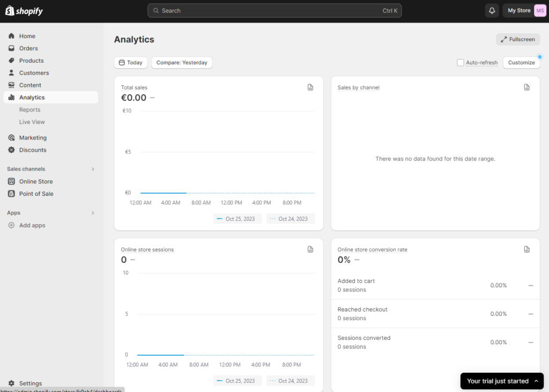The height and width of the screenshot is (392, 549).
Task: Click the Content media icon
Action: [x=11, y=85]
